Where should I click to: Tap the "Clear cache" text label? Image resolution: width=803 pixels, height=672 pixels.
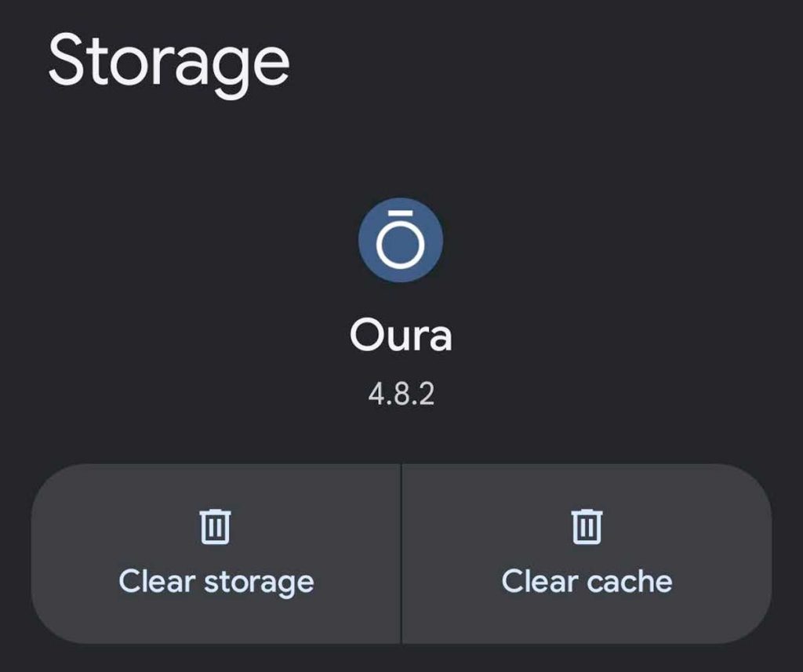click(587, 582)
